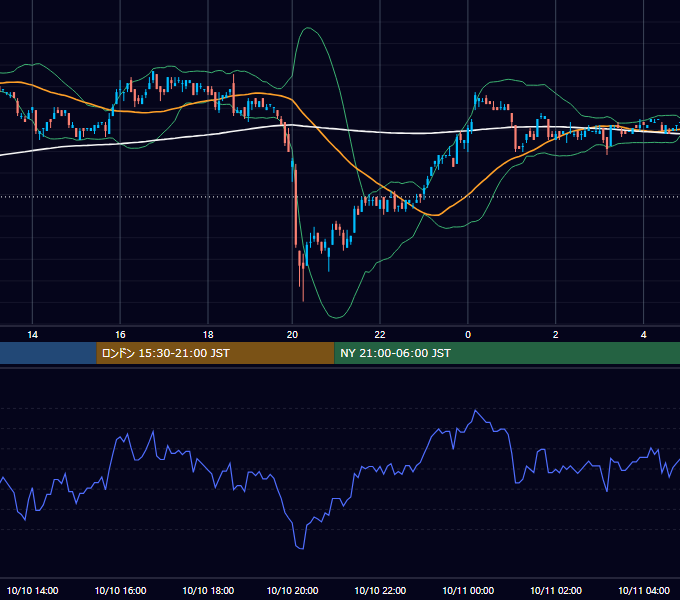Click the oscillator's highest peak after 00:00
Image resolution: width=680 pixels, height=600 pixels.
point(475,411)
